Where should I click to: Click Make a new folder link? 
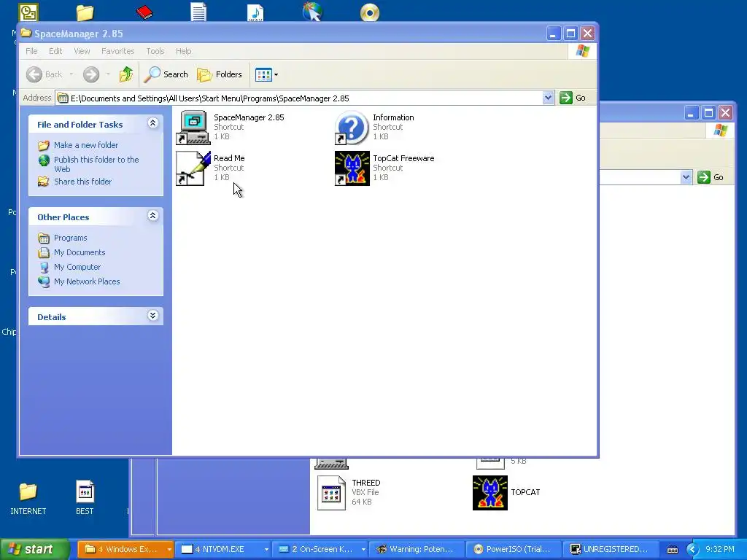pyautogui.click(x=86, y=145)
